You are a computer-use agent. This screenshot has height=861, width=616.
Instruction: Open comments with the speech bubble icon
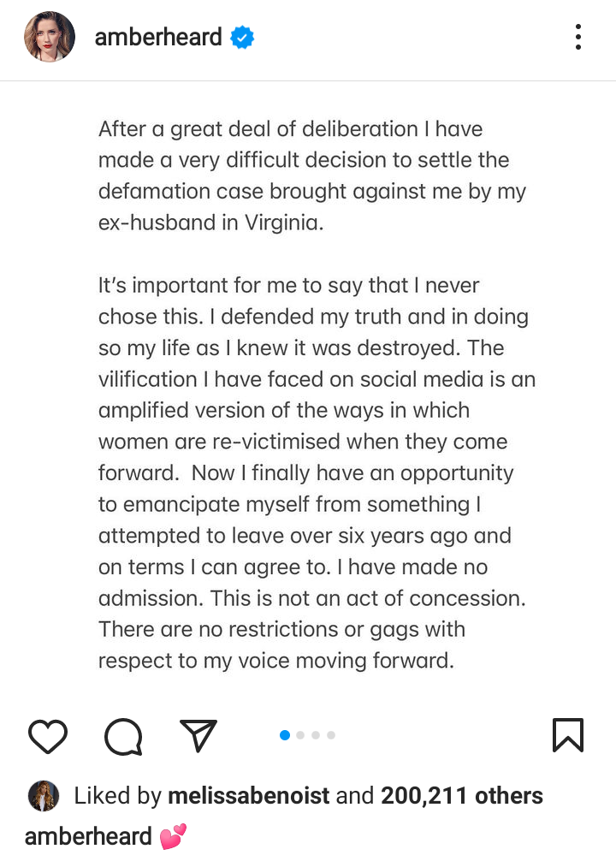[123, 736]
